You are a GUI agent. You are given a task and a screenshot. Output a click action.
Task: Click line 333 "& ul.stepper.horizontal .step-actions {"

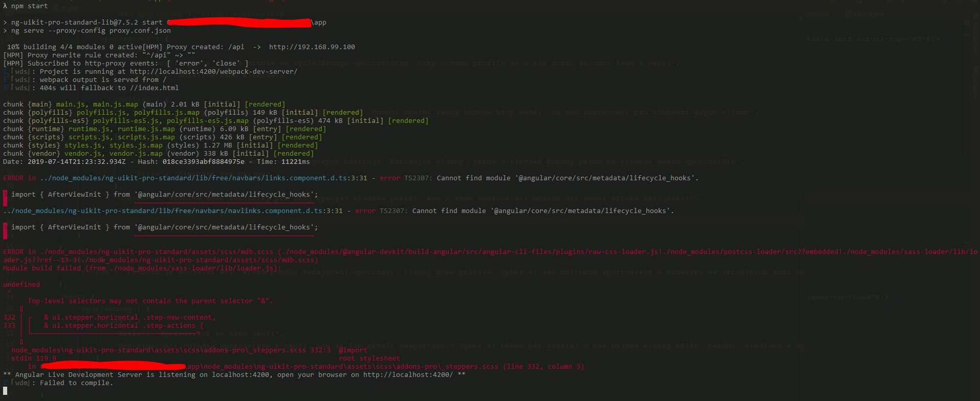(x=123, y=326)
